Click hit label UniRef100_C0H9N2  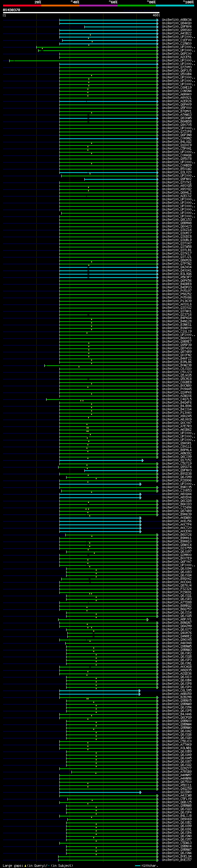(x=177, y=139)
